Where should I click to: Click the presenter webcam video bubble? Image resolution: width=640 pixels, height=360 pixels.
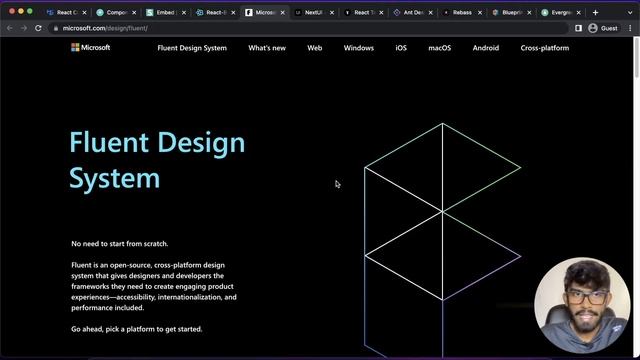tap(582, 305)
